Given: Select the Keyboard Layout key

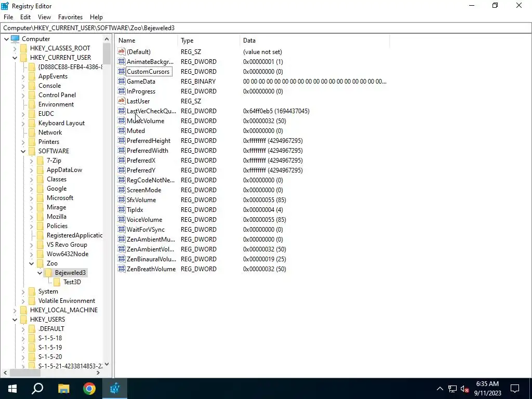Looking at the screenshot, I should click(61, 123).
